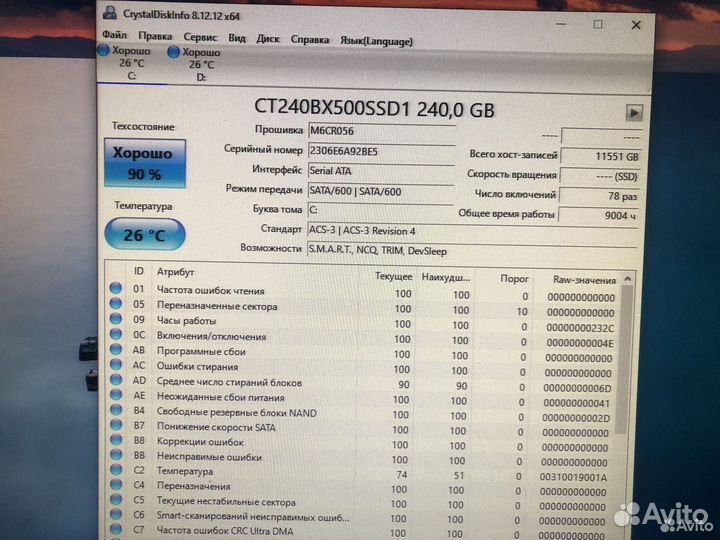720x540 pixels.
Task: Click the firmware field M6CR056
Action: point(381,131)
